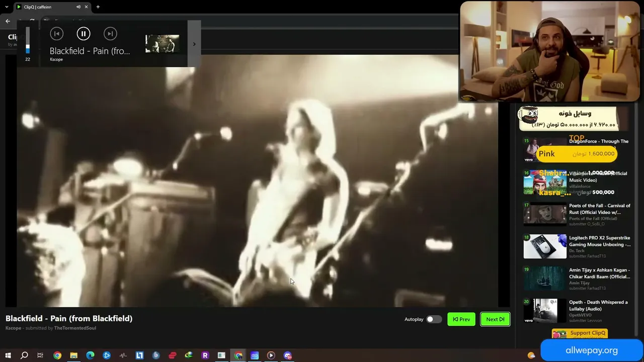Open submitter TheTormentedSoul profile link
Image resolution: width=644 pixels, height=362 pixels.
[x=75, y=328]
